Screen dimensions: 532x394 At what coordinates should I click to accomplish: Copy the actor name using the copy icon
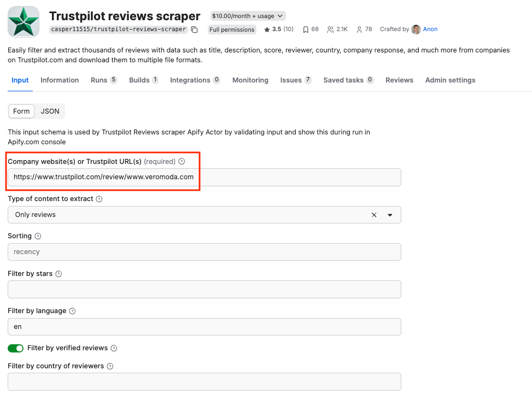(x=194, y=29)
